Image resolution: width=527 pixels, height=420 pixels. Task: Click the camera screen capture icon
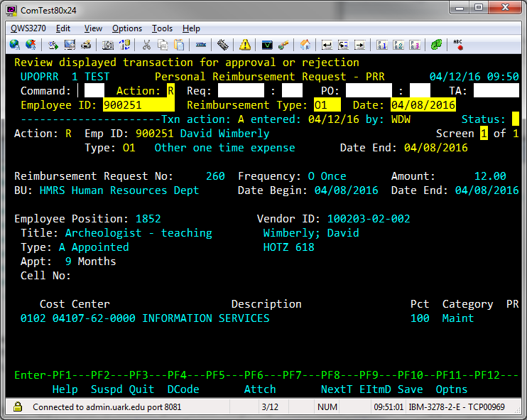pyautogui.click(x=108, y=45)
